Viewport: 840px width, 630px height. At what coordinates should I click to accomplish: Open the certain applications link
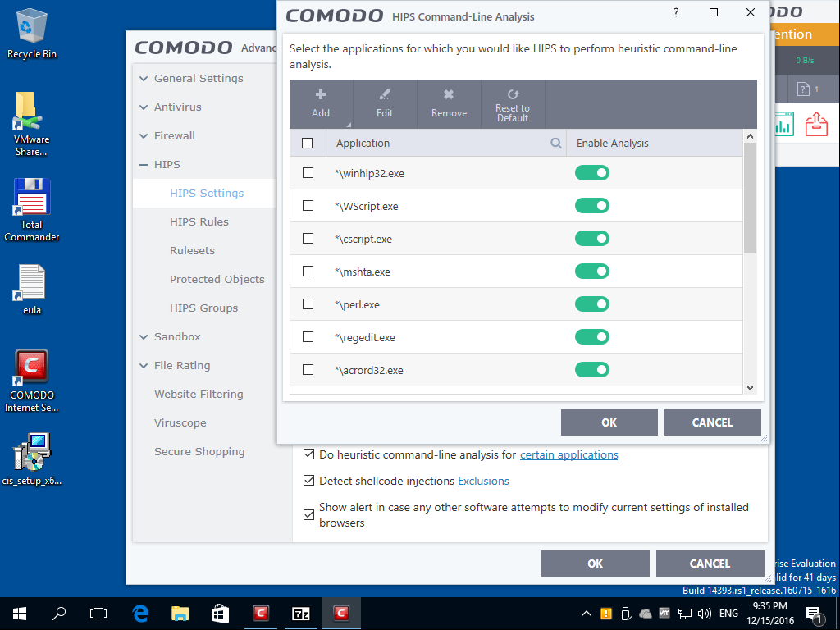[x=569, y=454]
